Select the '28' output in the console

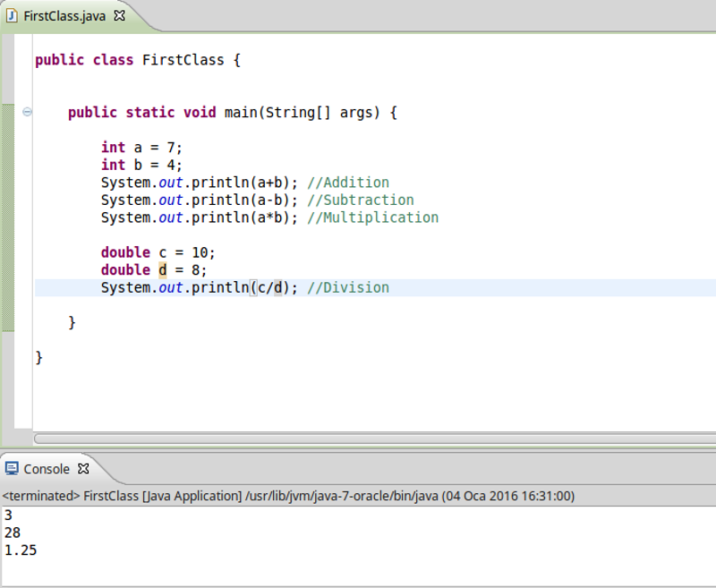coord(12,533)
